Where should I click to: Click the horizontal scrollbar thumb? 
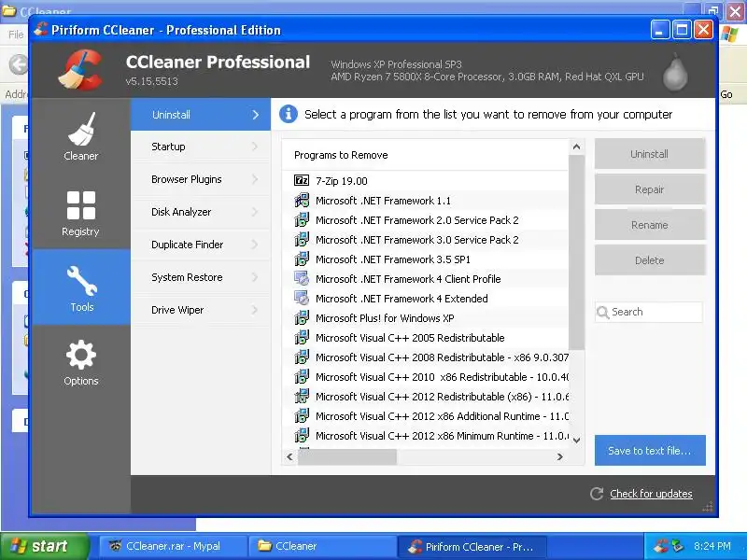(x=347, y=456)
